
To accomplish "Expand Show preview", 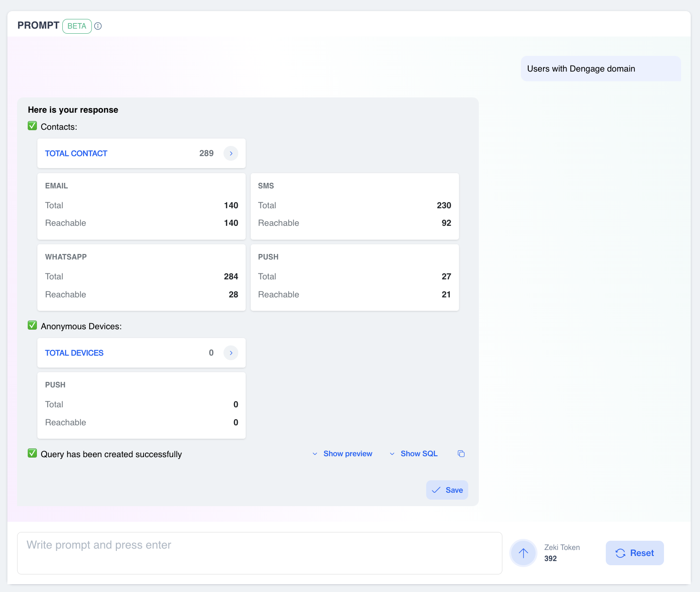I will tap(343, 453).
